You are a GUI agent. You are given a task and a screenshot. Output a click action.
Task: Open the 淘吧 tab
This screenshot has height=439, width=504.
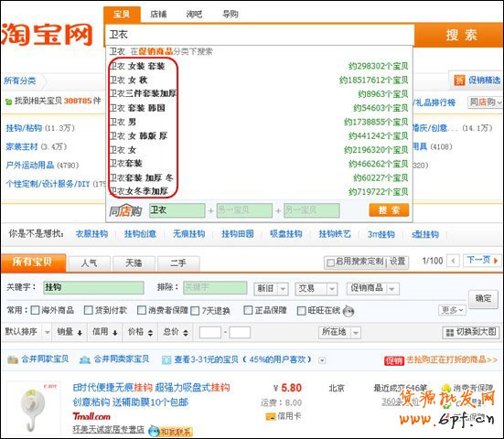pos(195,14)
